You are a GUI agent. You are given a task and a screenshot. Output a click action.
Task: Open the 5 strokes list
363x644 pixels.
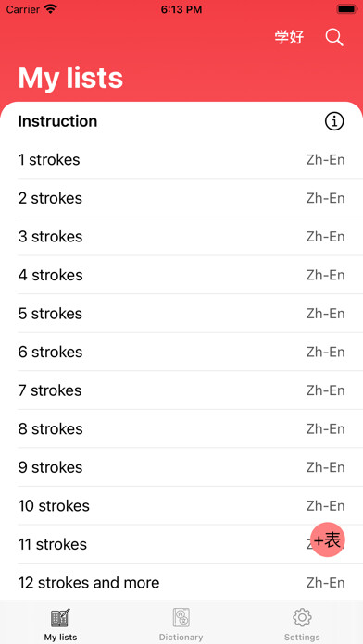coord(181,314)
